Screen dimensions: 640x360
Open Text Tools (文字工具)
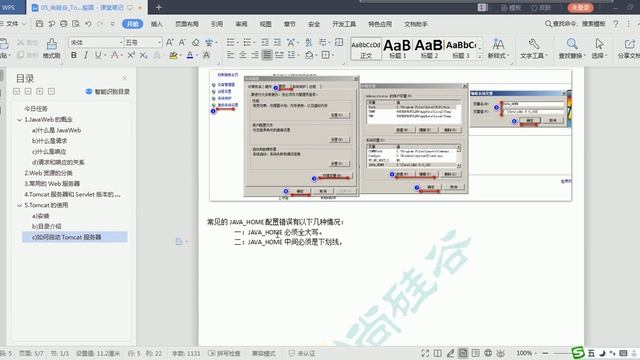coord(533,48)
